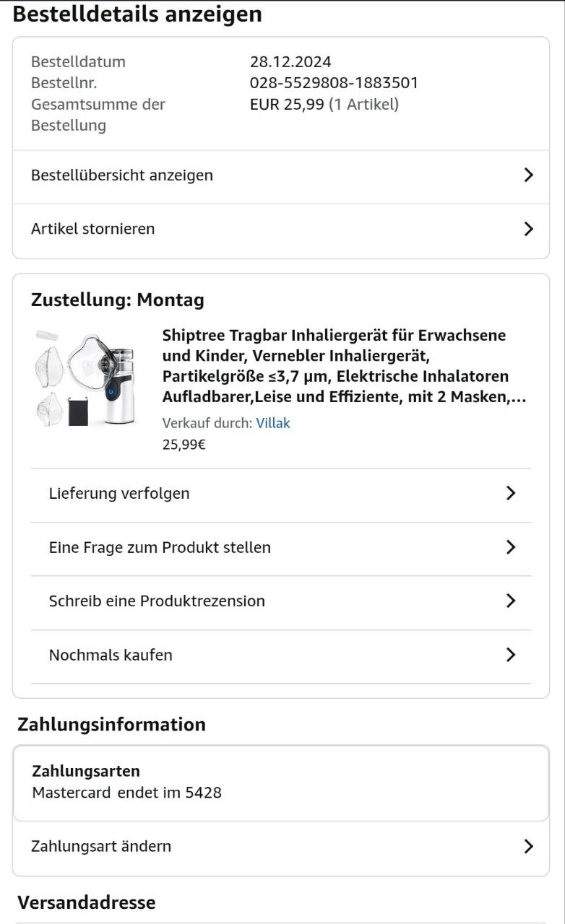Open seller link Villak

click(x=273, y=424)
